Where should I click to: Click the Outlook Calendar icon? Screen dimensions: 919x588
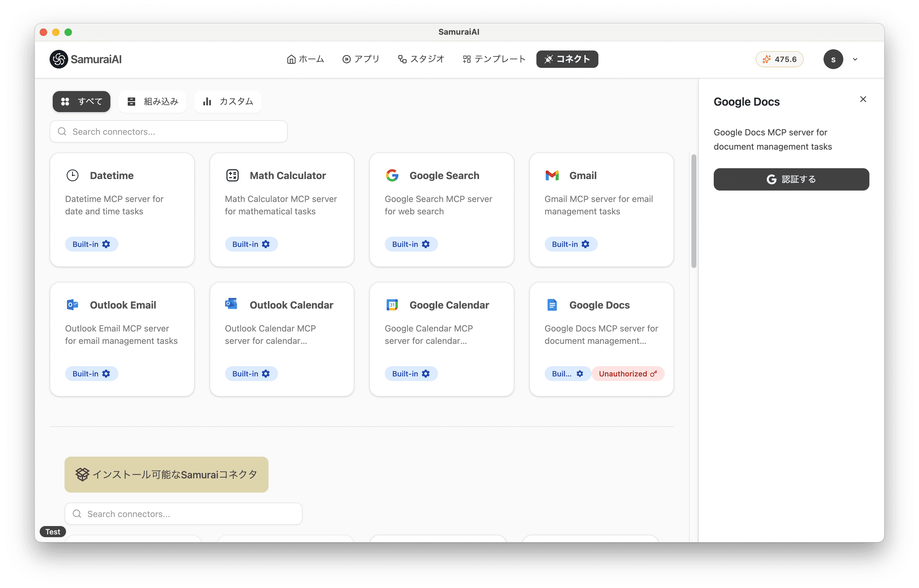(231, 304)
